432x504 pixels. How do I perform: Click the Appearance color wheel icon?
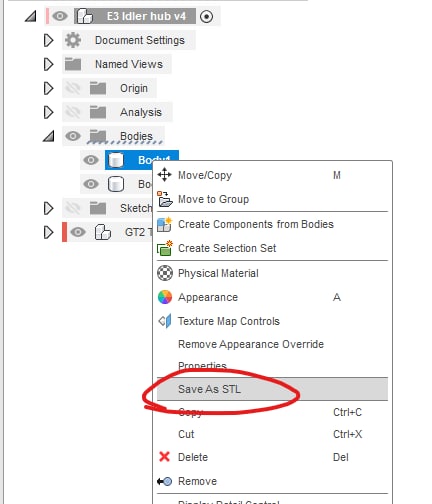pos(165,297)
